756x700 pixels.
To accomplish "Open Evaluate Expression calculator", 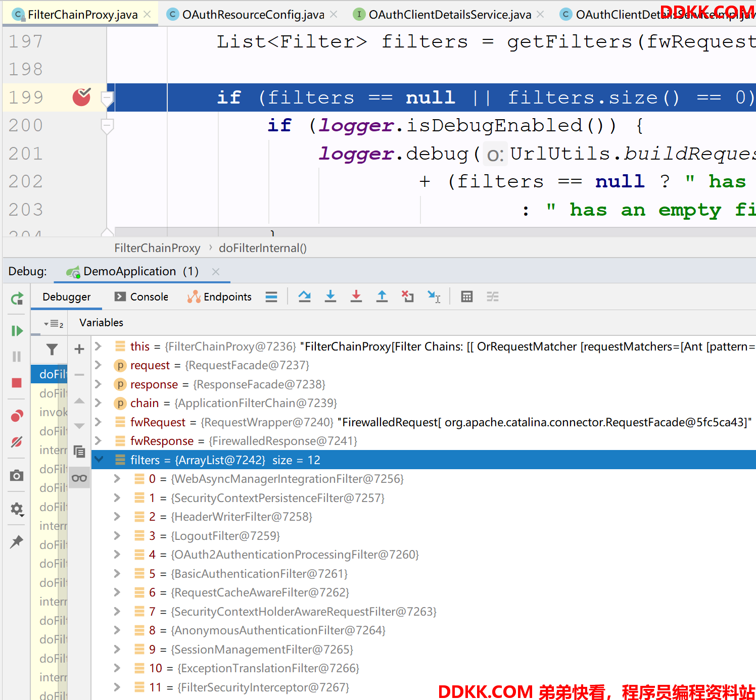I will pos(467,297).
